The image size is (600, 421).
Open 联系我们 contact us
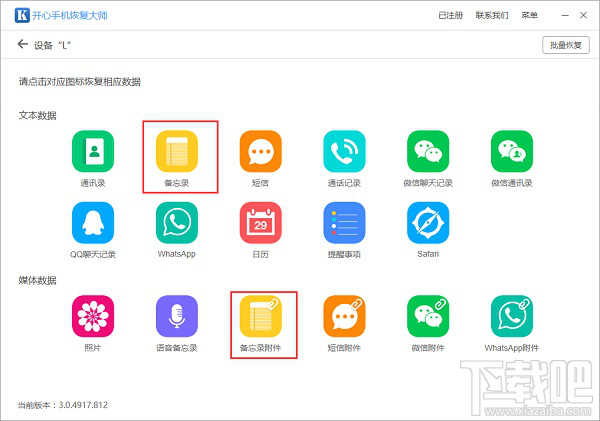point(492,15)
